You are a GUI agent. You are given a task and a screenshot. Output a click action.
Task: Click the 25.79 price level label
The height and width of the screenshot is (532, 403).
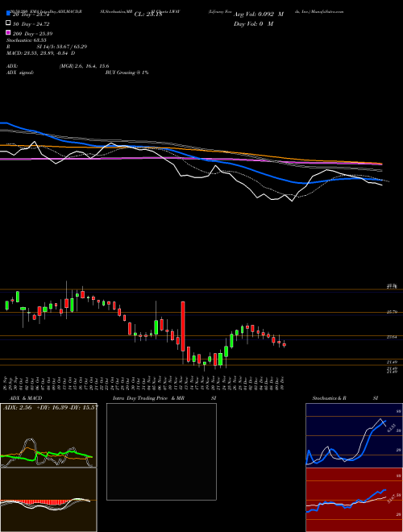tap(392, 312)
